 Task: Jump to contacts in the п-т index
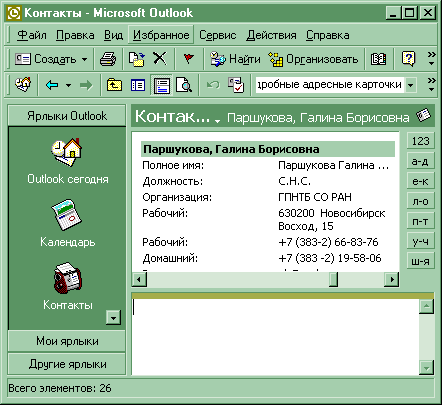420,221
